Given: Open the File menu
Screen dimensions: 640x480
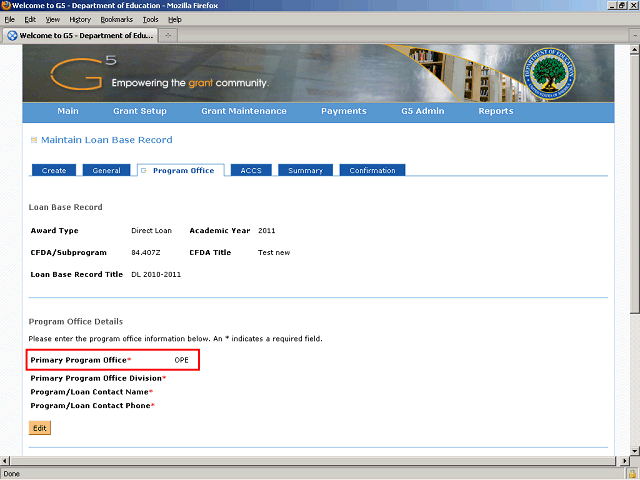Looking at the screenshot, I should (x=9, y=20).
